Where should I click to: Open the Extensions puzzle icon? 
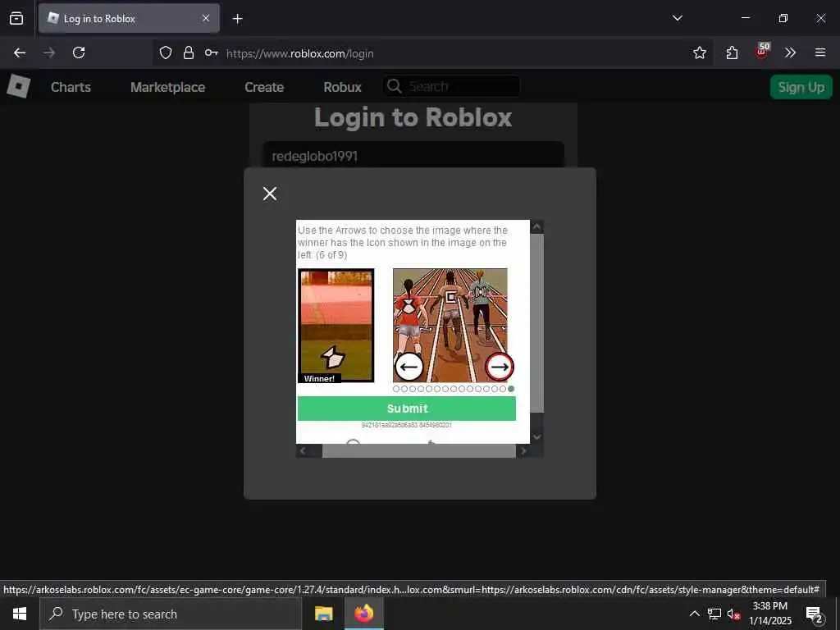tap(732, 52)
